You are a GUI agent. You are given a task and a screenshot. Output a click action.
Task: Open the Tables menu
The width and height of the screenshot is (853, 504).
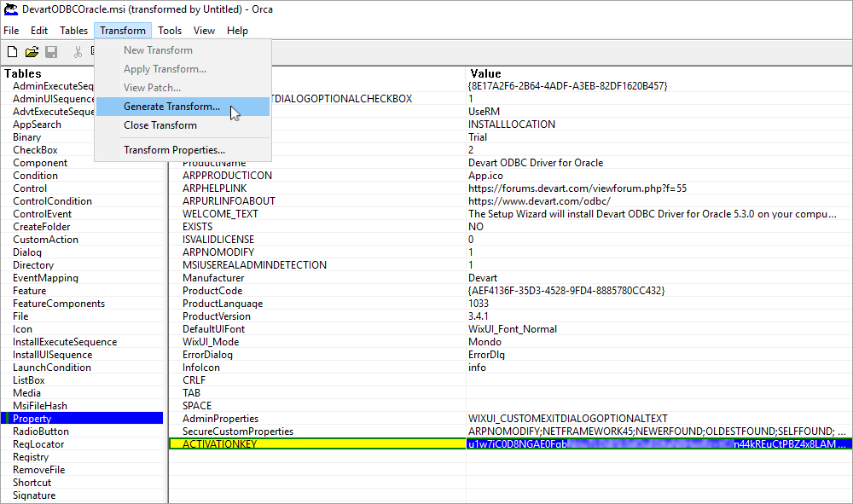tap(73, 30)
